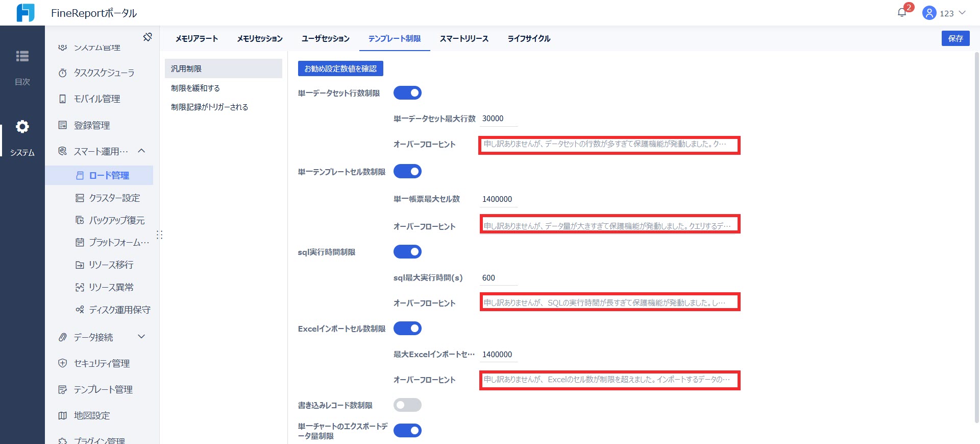Click the バックアップ復元 icon

click(80, 220)
